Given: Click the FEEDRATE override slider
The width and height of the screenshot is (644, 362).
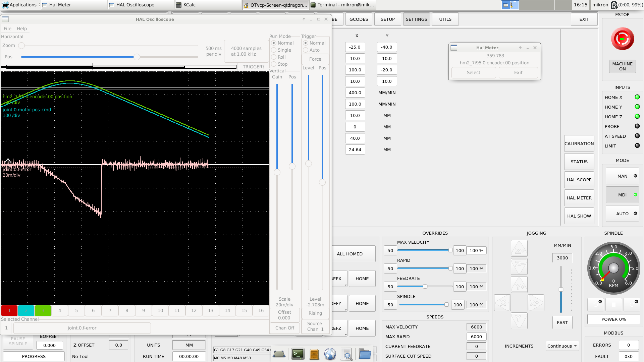Looking at the screenshot, I should (425, 287).
